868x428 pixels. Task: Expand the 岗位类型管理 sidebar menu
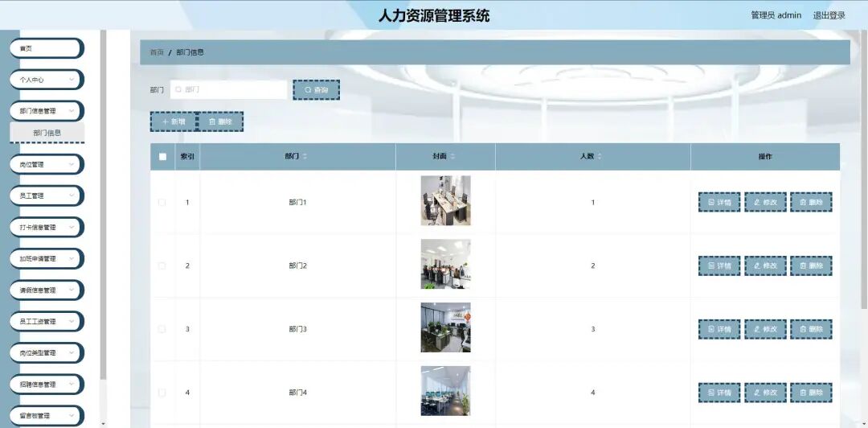pos(47,353)
